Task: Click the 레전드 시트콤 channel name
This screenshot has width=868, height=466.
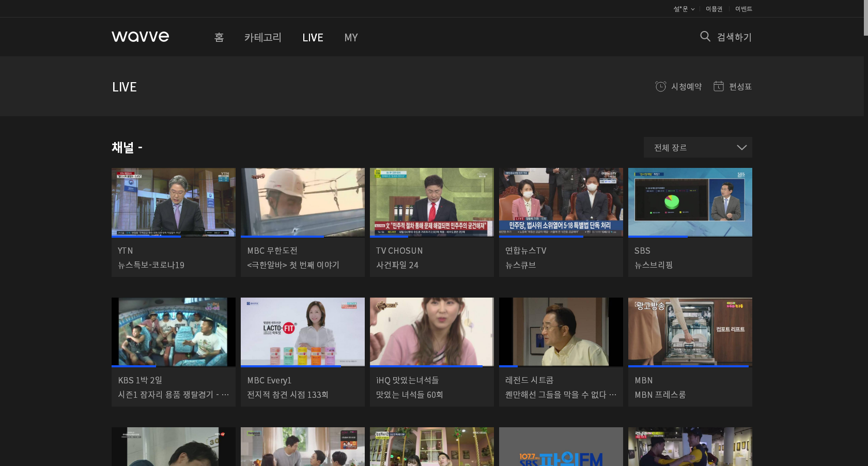Action: coord(529,380)
